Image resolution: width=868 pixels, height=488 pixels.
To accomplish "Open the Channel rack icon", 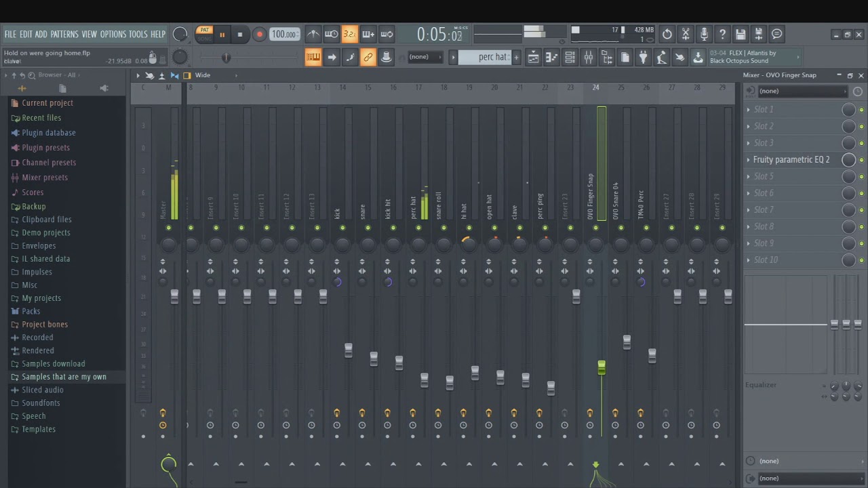I will 570,58.
